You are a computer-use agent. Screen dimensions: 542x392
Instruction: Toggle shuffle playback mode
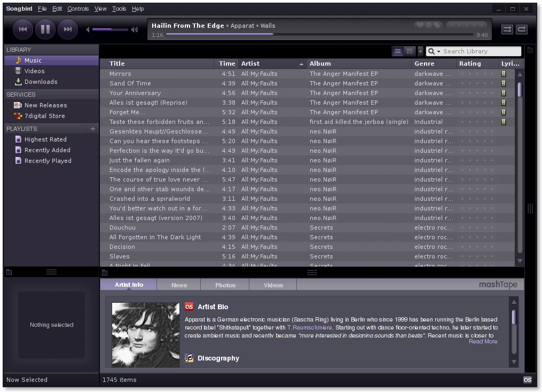pyautogui.click(x=507, y=29)
